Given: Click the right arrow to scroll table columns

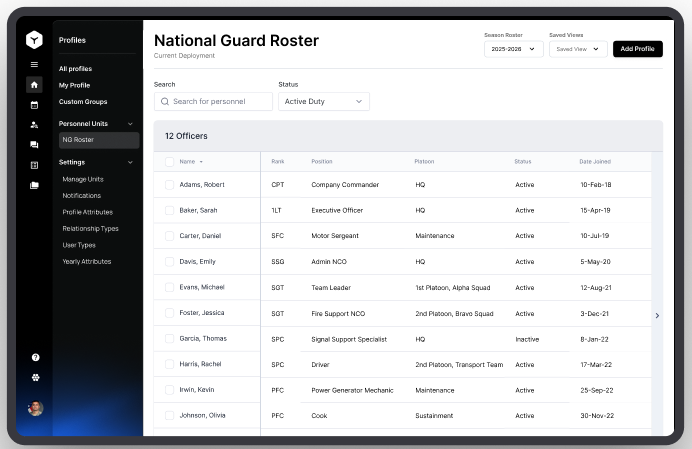Looking at the screenshot, I should 657,315.
